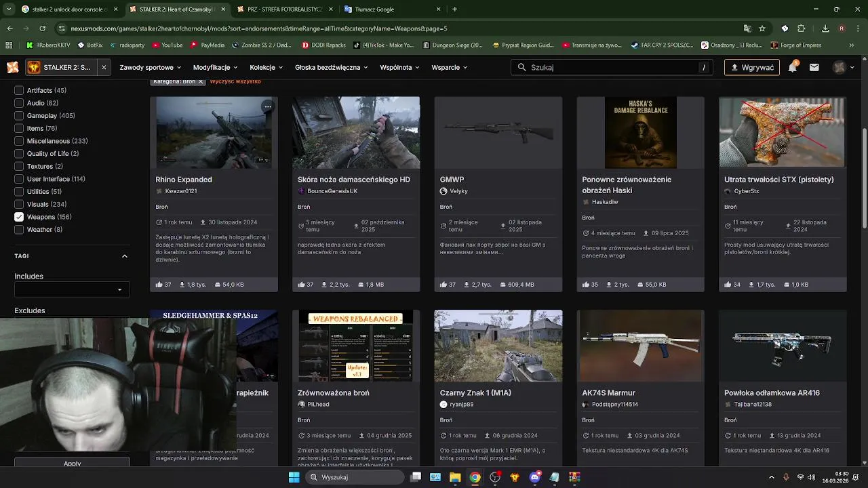Expand the Wsparcie menu
868x488 pixels.
(x=450, y=67)
